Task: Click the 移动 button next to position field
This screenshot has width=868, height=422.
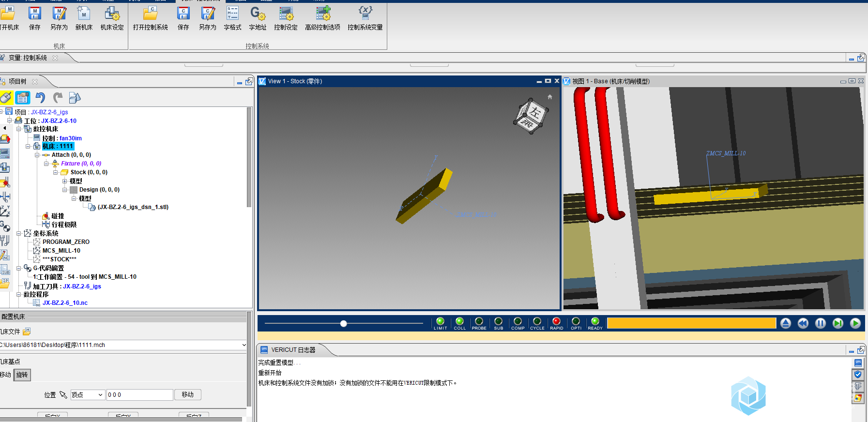Action: pyautogui.click(x=187, y=395)
